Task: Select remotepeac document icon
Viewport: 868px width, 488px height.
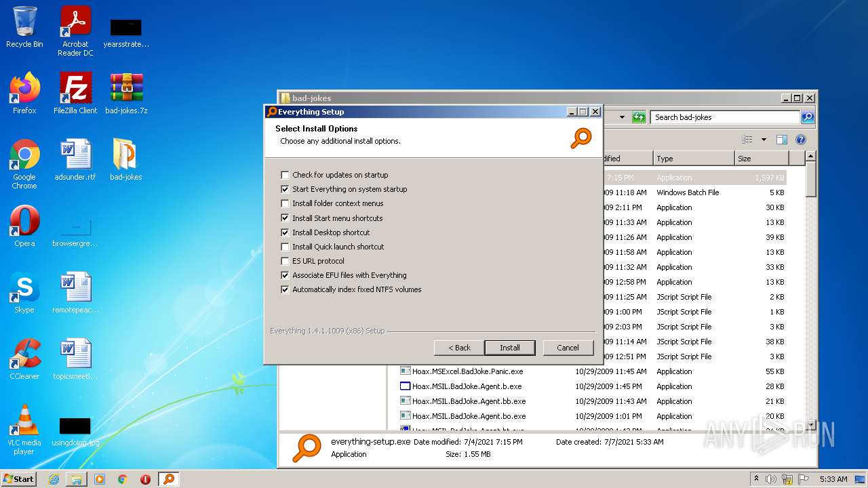Action: click(75, 293)
